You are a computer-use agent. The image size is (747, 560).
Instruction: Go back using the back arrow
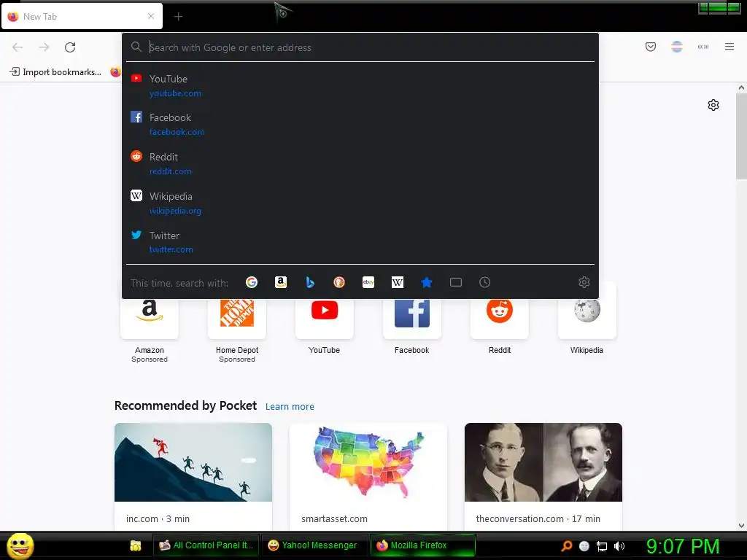coord(18,47)
